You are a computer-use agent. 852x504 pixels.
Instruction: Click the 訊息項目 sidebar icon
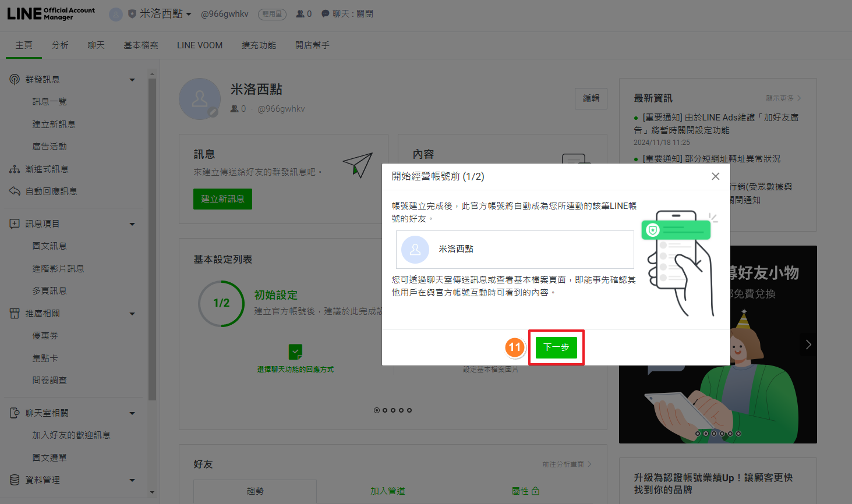(15, 224)
